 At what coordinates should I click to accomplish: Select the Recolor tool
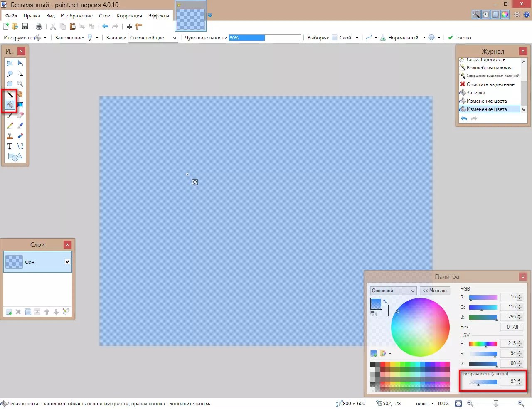(20, 136)
